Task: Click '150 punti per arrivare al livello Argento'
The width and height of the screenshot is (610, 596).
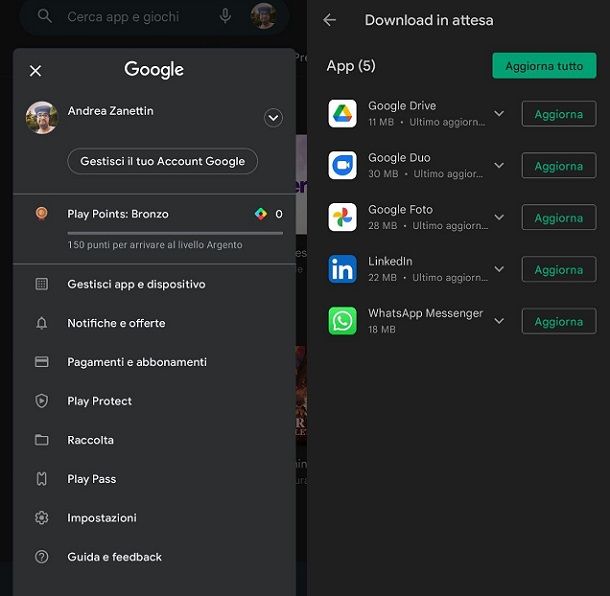Action: pyautogui.click(x=155, y=245)
